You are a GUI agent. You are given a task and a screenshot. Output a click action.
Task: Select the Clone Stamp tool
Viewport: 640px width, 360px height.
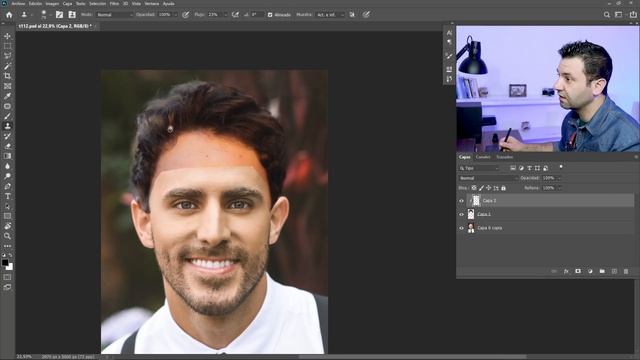click(7, 126)
